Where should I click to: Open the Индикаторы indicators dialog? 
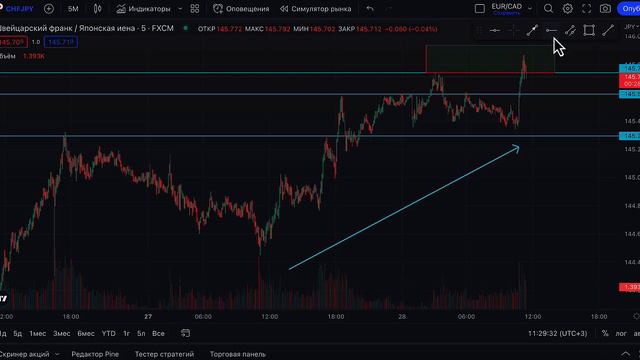coord(143,9)
